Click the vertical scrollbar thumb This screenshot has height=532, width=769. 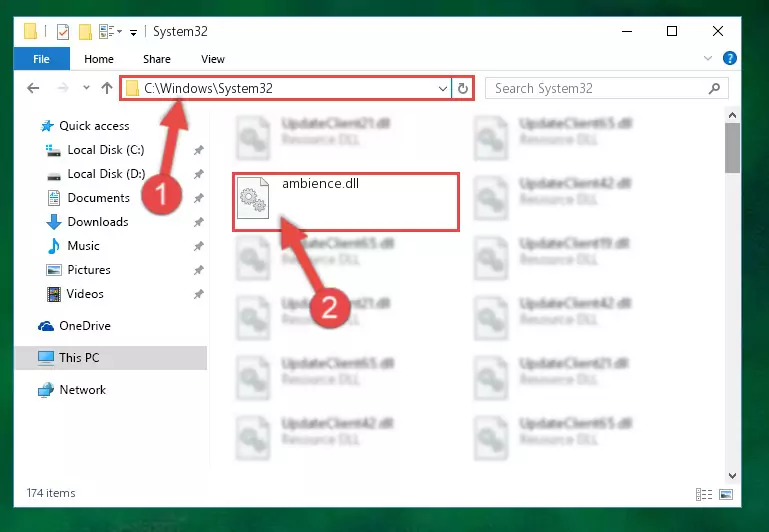coord(733,148)
